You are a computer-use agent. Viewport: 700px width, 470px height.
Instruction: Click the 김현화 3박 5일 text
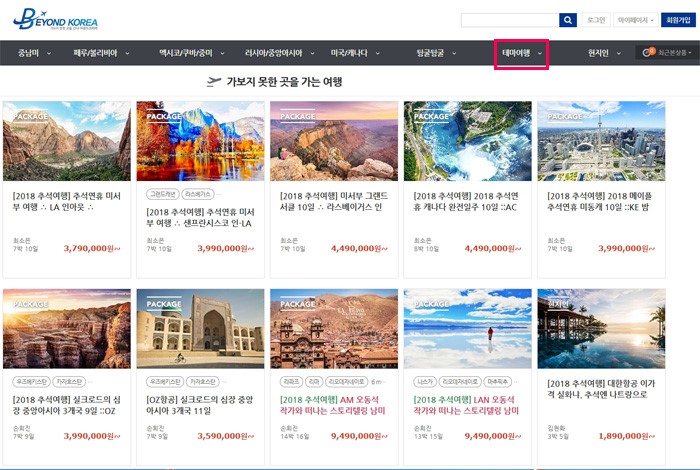pos(558,432)
